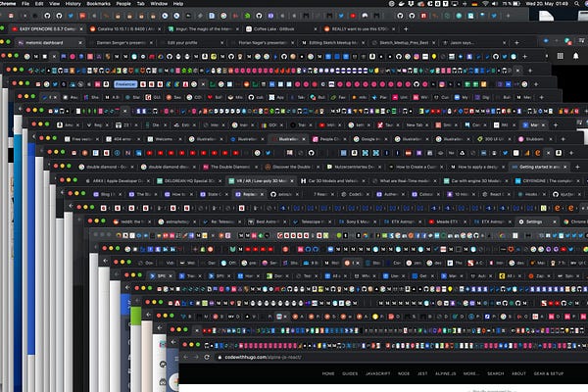Select the Settings tab with gear icon

tap(536, 222)
